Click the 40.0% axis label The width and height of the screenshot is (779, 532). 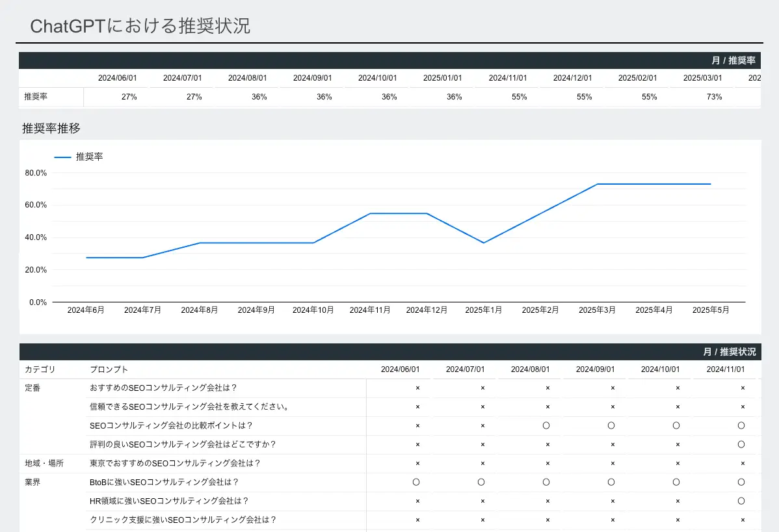[x=36, y=237]
